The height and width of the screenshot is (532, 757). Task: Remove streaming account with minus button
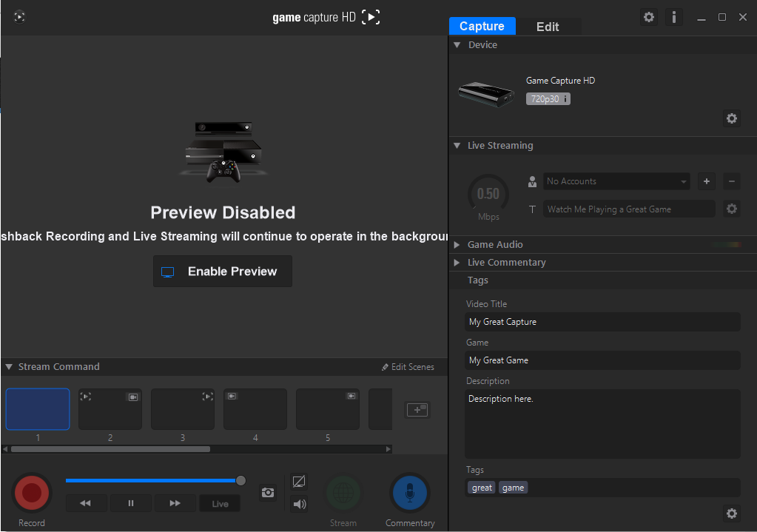pos(731,181)
